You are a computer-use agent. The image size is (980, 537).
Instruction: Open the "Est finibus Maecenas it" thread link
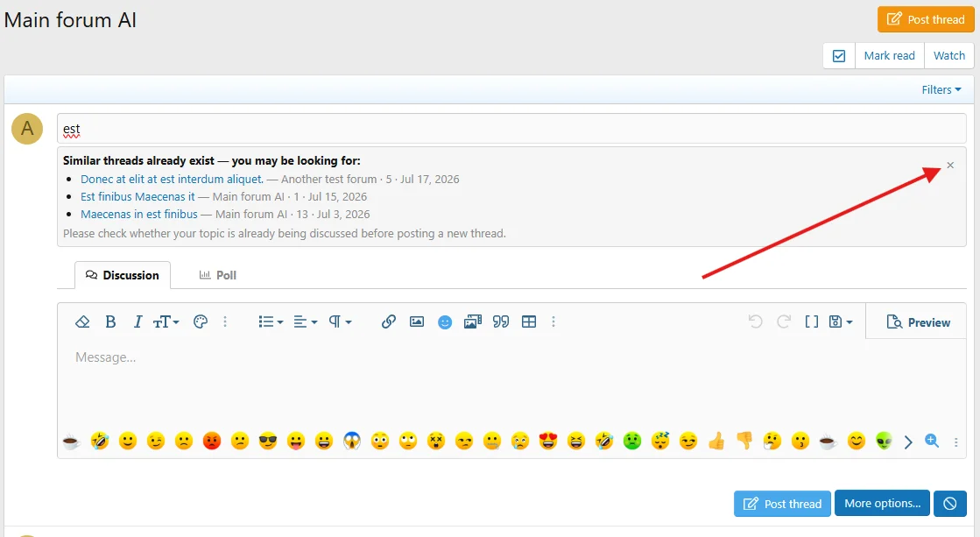click(137, 196)
